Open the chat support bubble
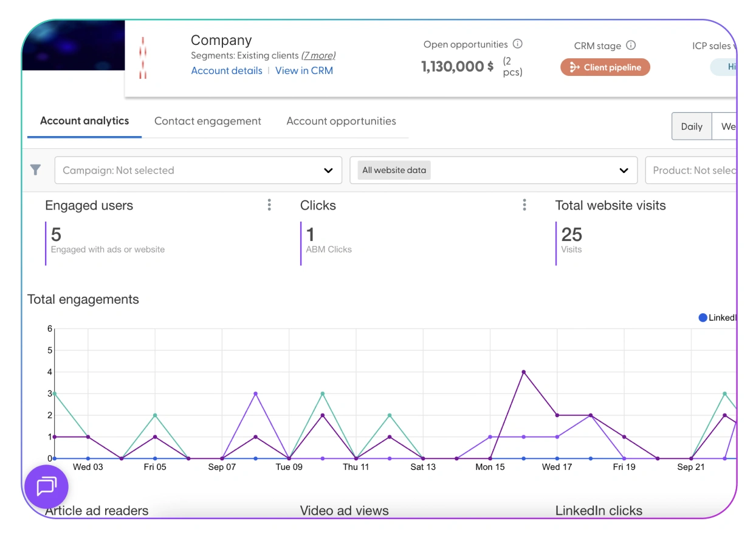The image size is (756, 538). click(46, 486)
